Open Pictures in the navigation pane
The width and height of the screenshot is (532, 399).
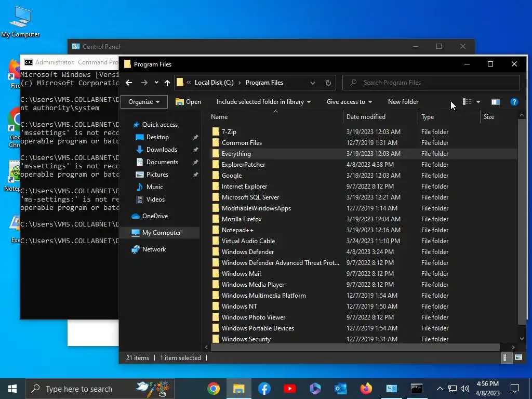[x=157, y=175]
